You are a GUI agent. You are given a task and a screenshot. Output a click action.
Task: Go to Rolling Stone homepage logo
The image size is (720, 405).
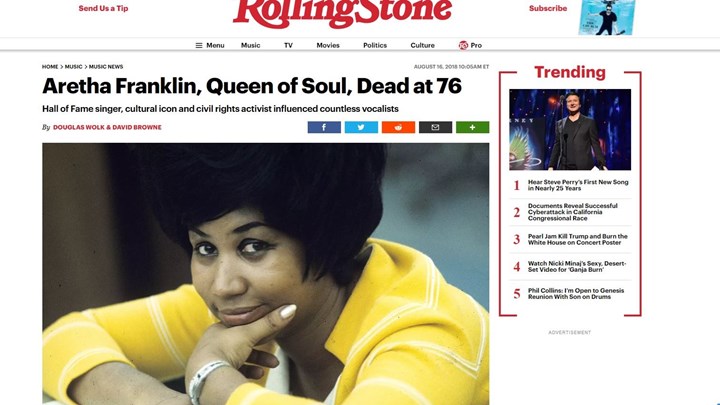point(343,13)
